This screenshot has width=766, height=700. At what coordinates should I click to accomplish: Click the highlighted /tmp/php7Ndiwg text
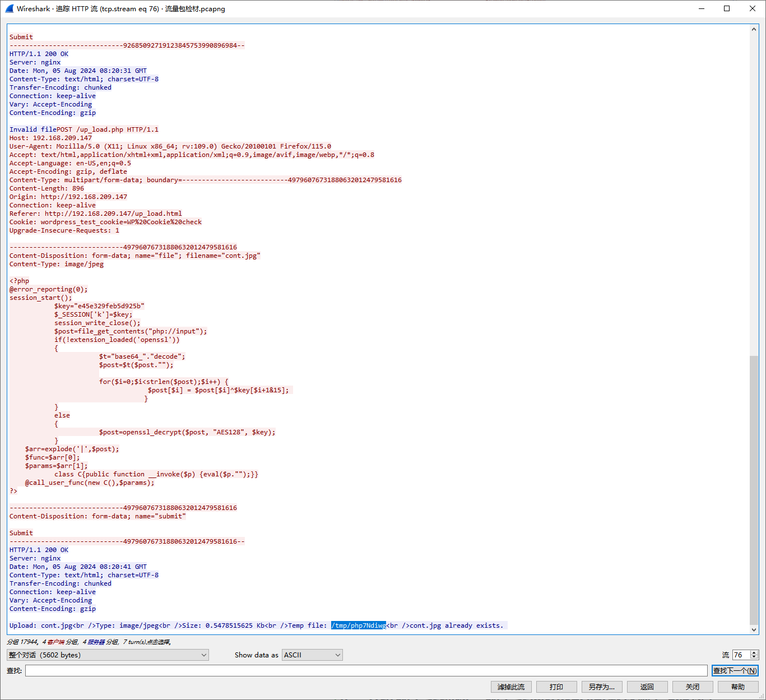(358, 625)
